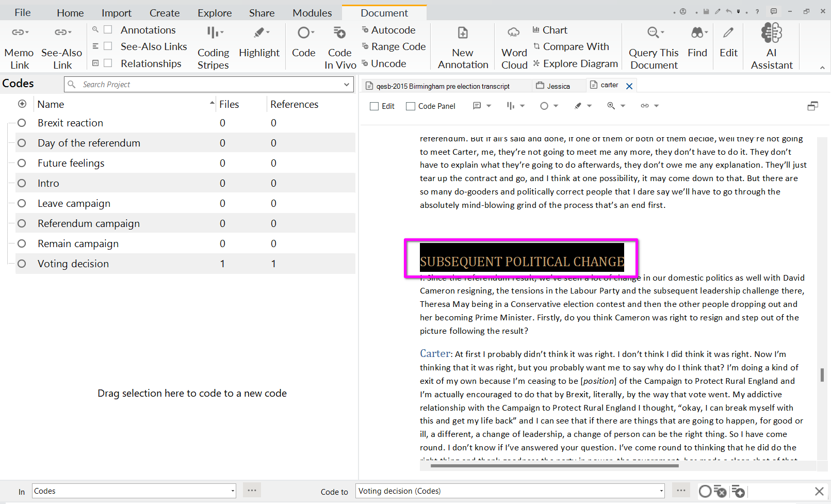Image resolution: width=831 pixels, height=504 pixels.
Task: Click the Explore Diagram button
Action: 575,63
